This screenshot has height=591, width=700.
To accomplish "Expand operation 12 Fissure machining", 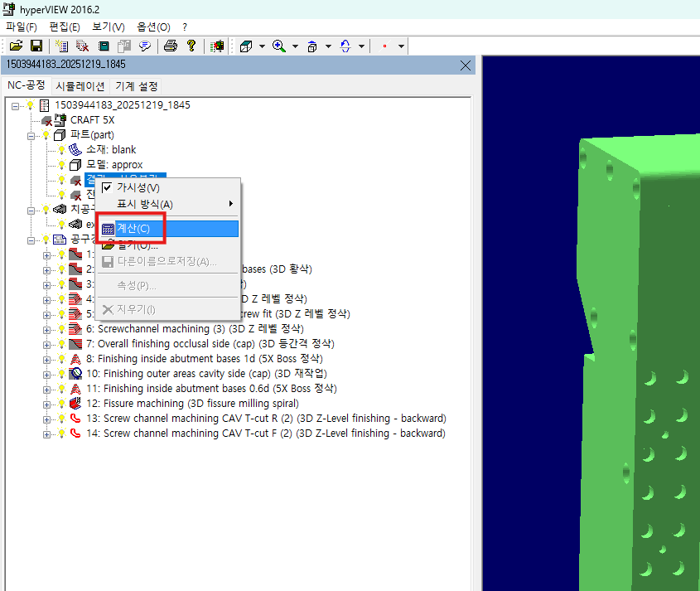I will (x=47, y=404).
